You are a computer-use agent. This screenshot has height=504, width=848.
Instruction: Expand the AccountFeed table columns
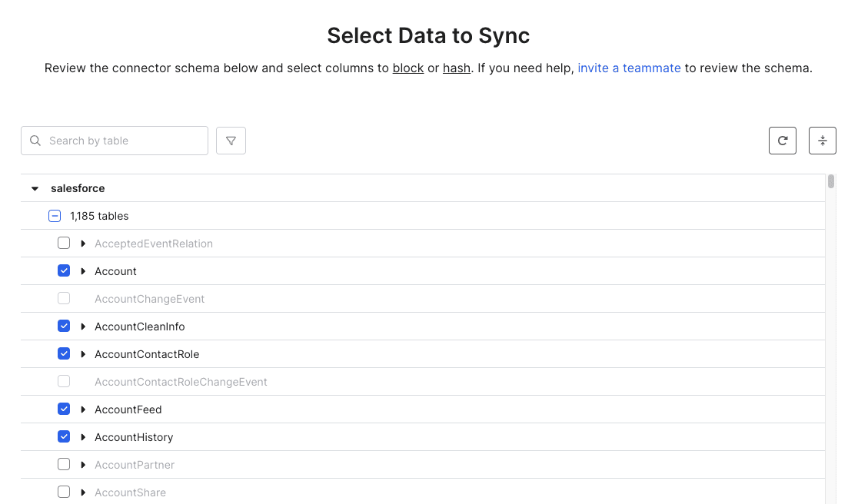(x=83, y=409)
